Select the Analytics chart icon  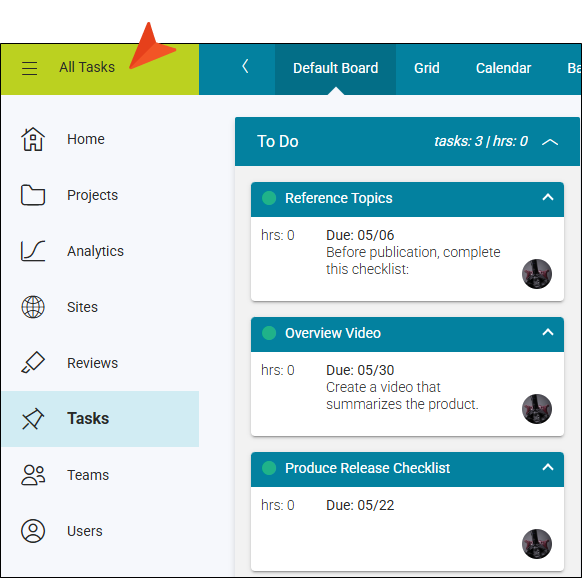(x=33, y=251)
